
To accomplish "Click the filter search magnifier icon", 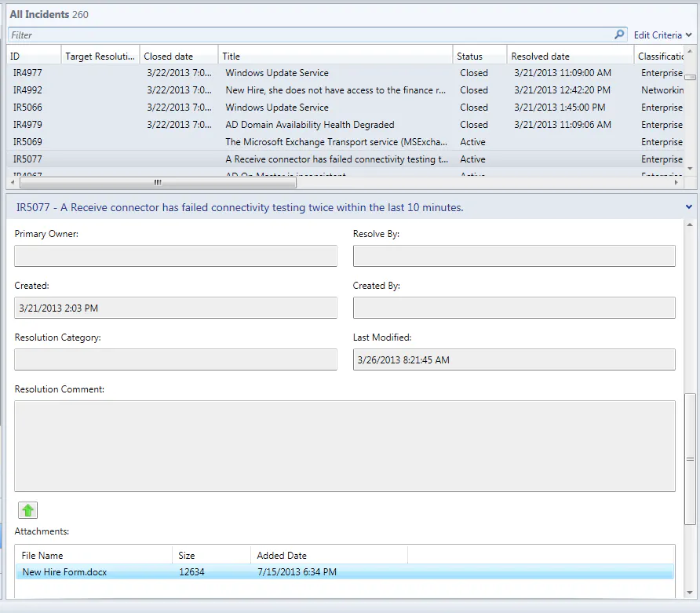I will pos(619,35).
